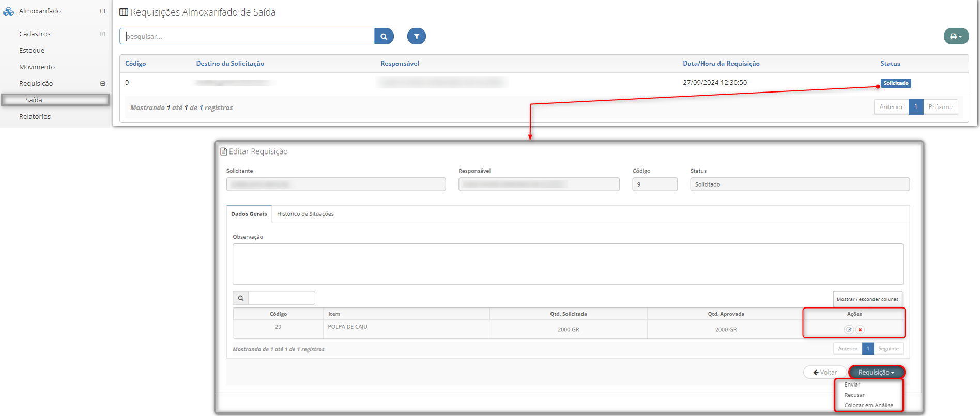The width and height of the screenshot is (980, 416).
Task: Choose Colocar em Análise option
Action: tap(869, 405)
